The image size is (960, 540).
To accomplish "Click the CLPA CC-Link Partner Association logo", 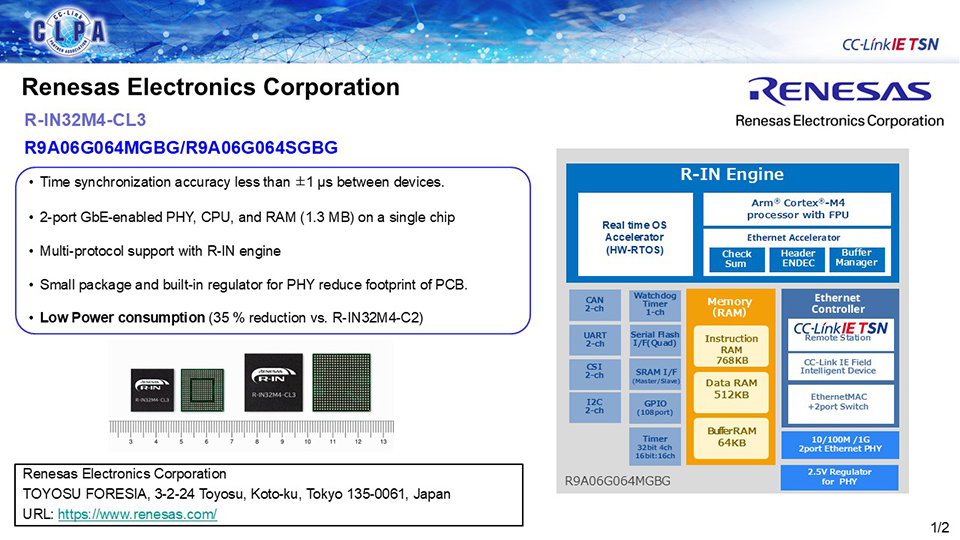I will coord(69,31).
